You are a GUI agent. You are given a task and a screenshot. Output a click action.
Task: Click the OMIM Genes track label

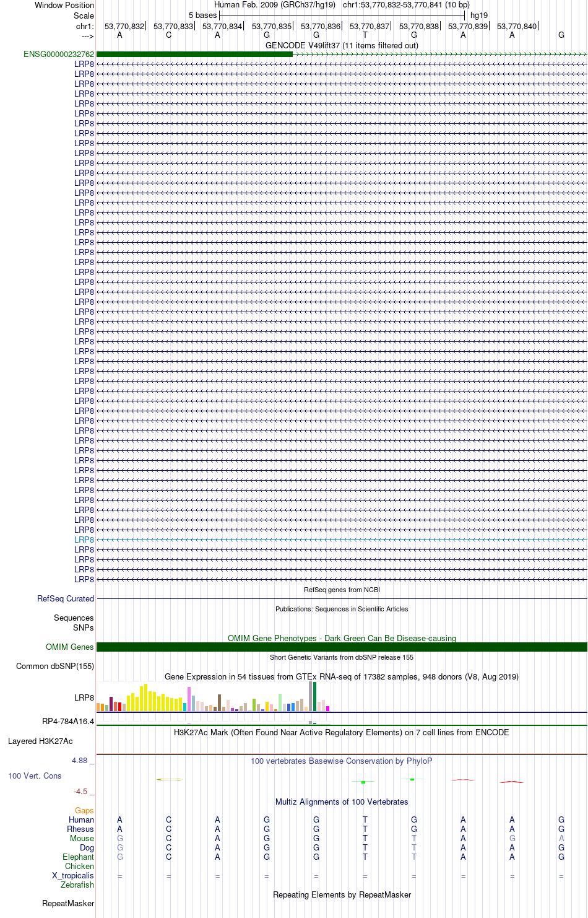pyautogui.click(x=70, y=647)
